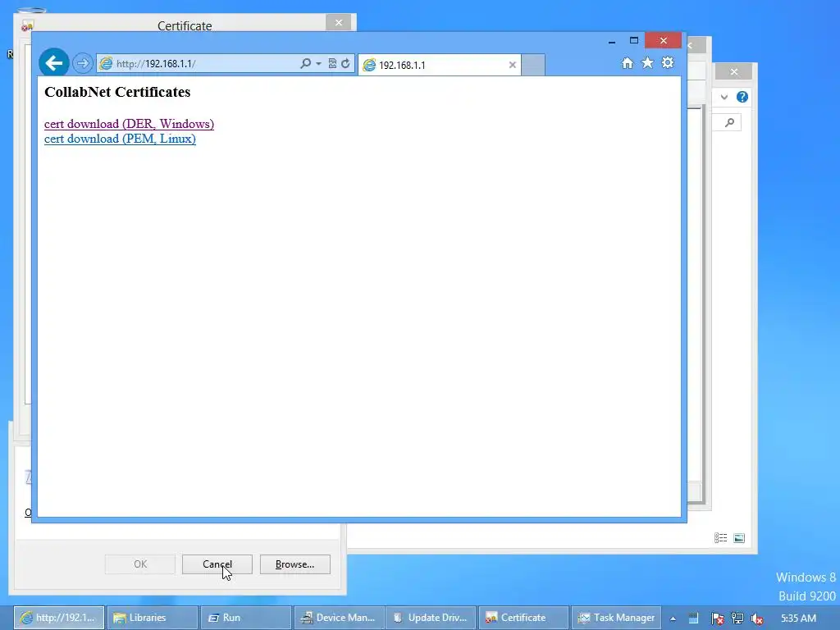
Task: Open favorites star in Internet Explorer
Action: [x=647, y=62]
